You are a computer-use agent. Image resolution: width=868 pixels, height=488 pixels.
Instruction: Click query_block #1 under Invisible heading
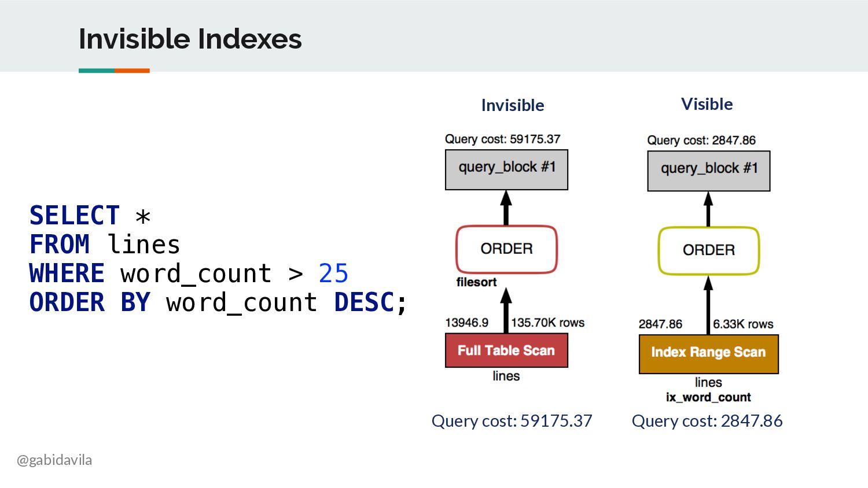pyautogui.click(x=506, y=169)
